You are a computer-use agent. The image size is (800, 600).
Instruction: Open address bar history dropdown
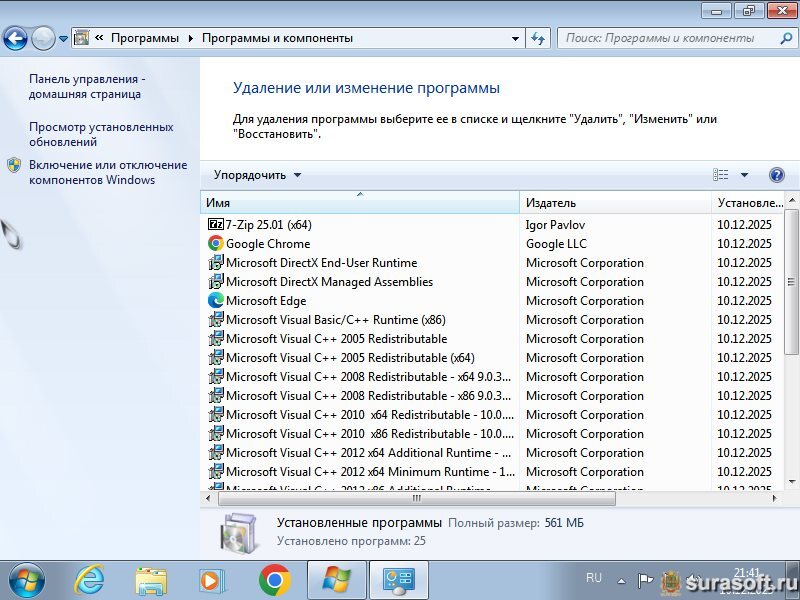tap(515, 38)
